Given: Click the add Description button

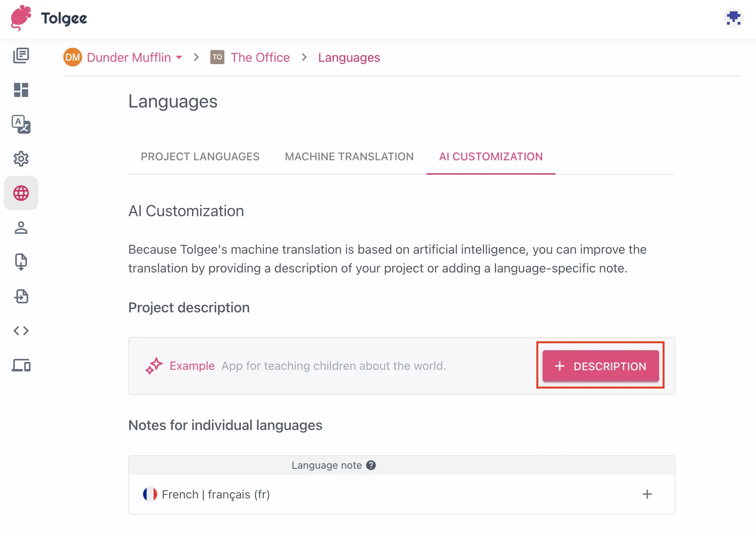Looking at the screenshot, I should pos(600,366).
